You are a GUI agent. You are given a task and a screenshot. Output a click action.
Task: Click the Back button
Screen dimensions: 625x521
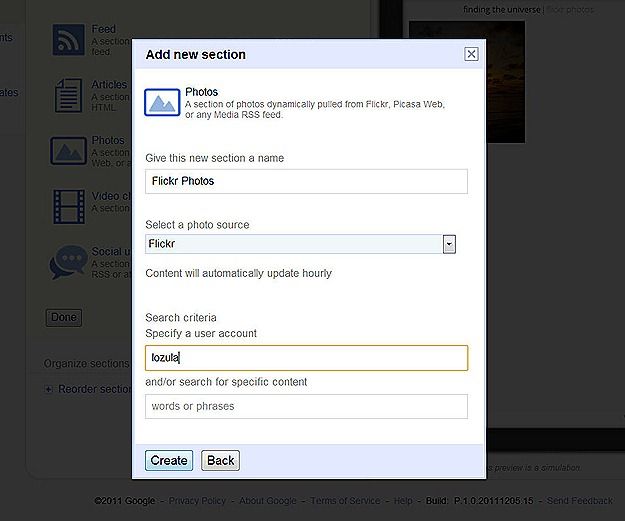click(220, 461)
